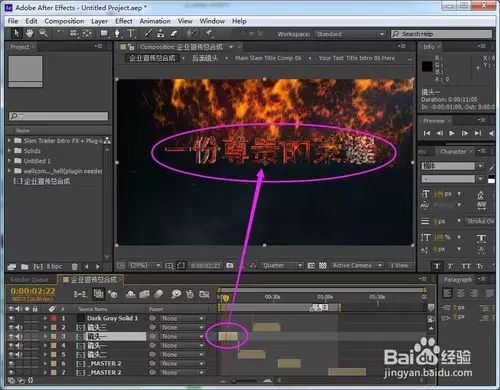
Task: Mute audio of layer 4
Action: click(19, 345)
